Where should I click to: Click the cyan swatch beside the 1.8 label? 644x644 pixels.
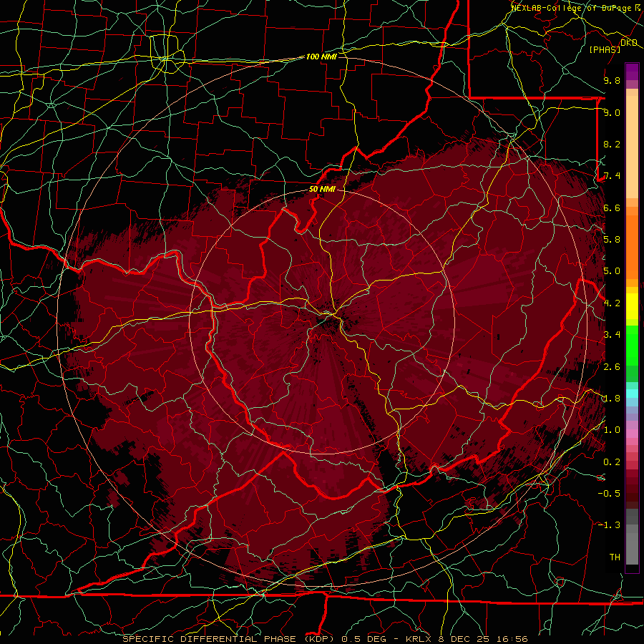click(x=632, y=394)
